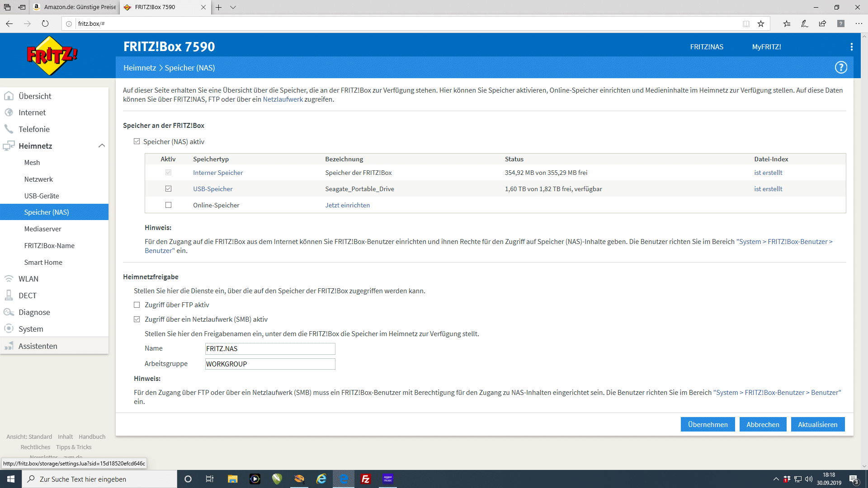
Task: Click the Assistenten wizard icon
Action: 9,346
